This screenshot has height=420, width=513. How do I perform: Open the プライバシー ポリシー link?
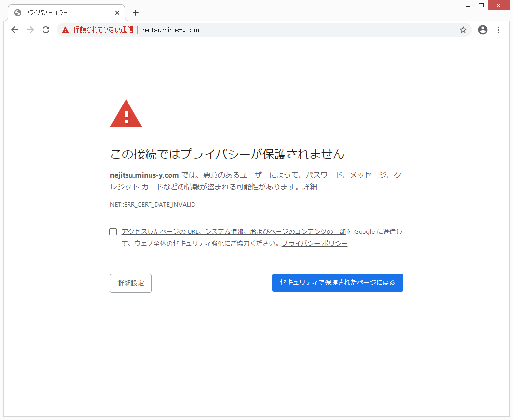(x=315, y=243)
